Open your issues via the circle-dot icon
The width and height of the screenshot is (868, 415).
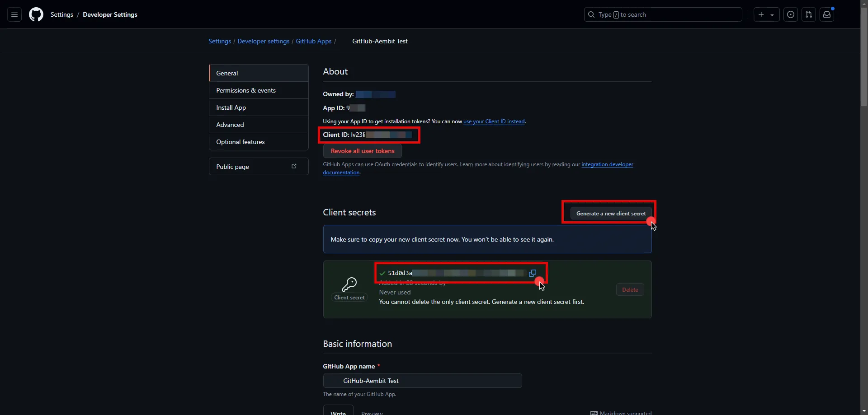[x=791, y=14]
